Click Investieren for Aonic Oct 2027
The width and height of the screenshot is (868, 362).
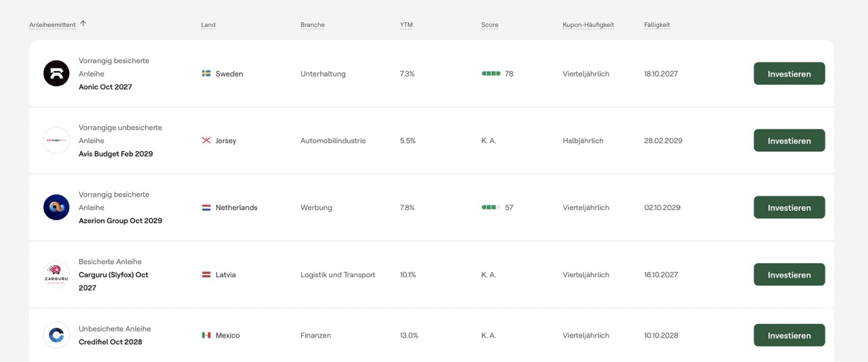pyautogui.click(x=789, y=73)
